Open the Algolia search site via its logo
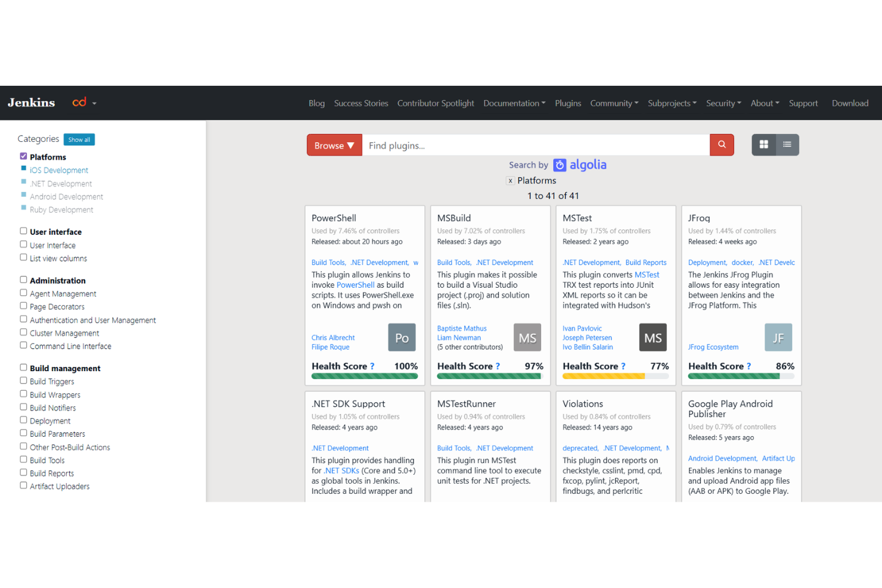 click(579, 165)
